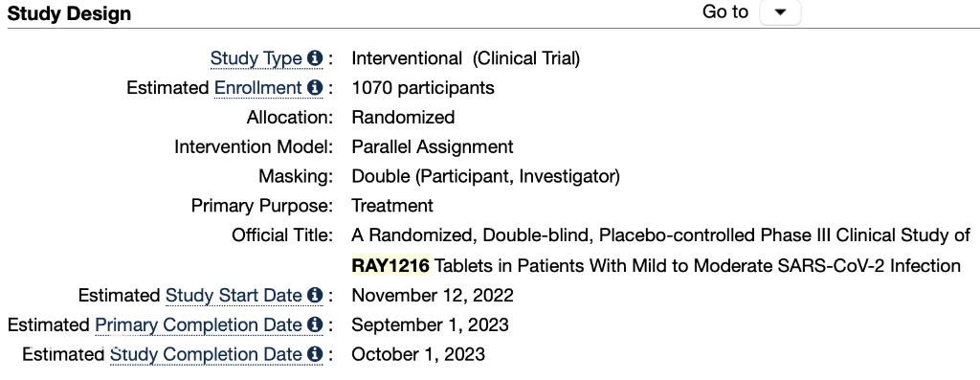Open the info icon next to Enrollment
The image size is (980, 380).
(x=315, y=88)
